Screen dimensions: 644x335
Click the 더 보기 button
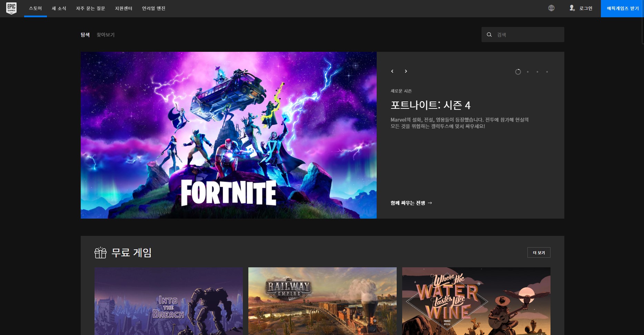tap(539, 252)
